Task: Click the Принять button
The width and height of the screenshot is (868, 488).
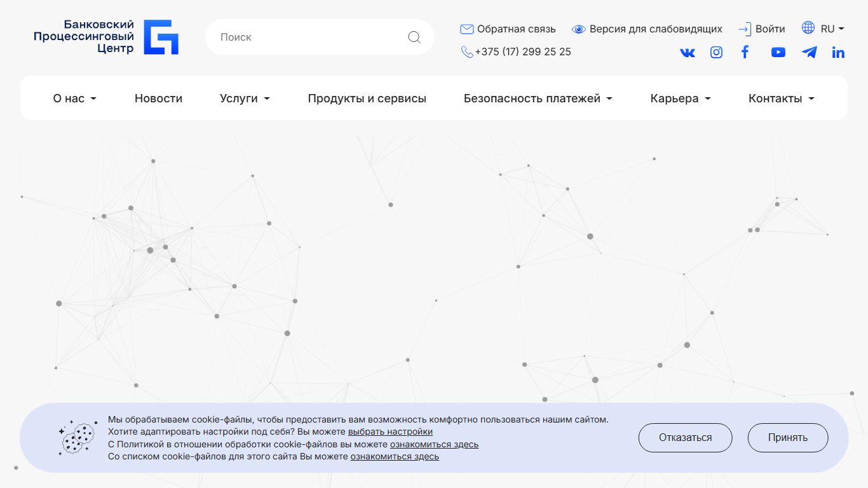Action: [788, 438]
